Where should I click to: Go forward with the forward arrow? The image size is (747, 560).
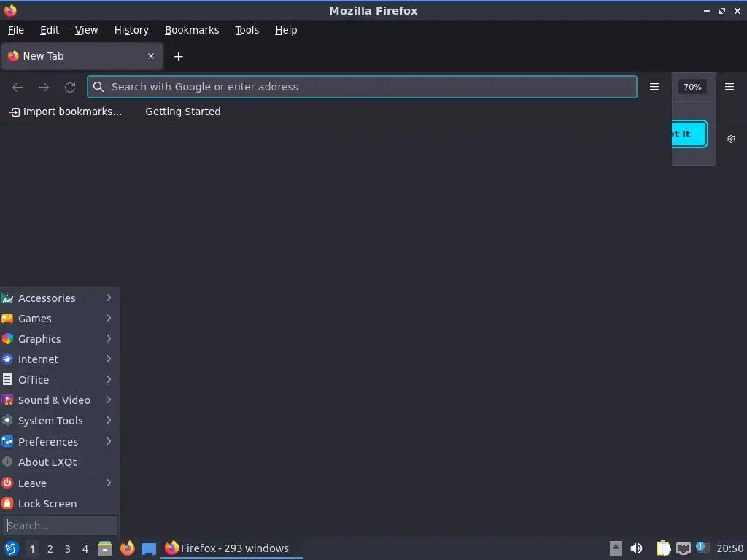click(43, 87)
